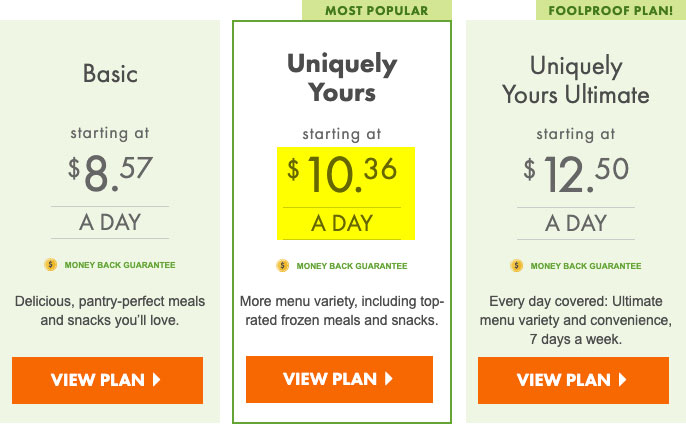Viewport: 686px width, 424px height.
Task: Select View Plan under Uniquely Yours Ultimate
Action: click(x=573, y=380)
